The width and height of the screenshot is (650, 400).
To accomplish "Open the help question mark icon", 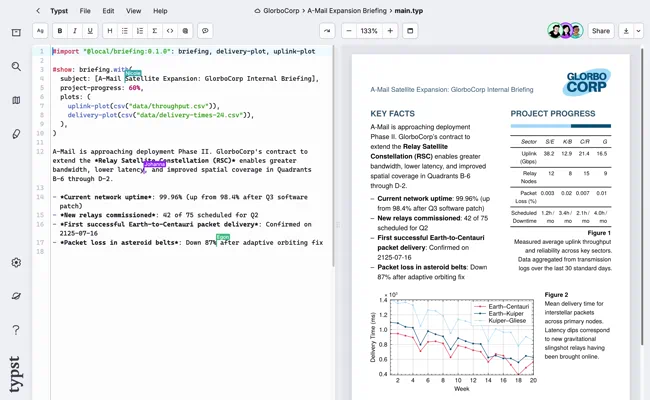I will coord(16,330).
